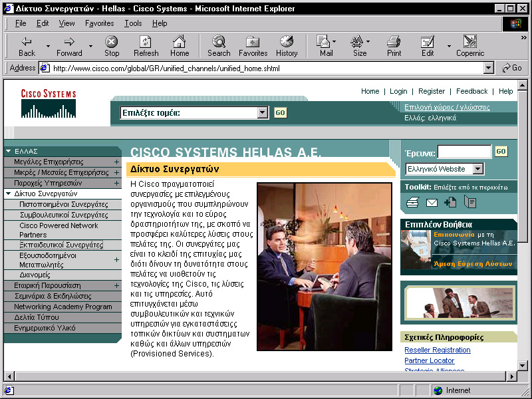Stop loading the page
Image resolution: width=532 pixels, height=399 pixels.
tap(111, 46)
